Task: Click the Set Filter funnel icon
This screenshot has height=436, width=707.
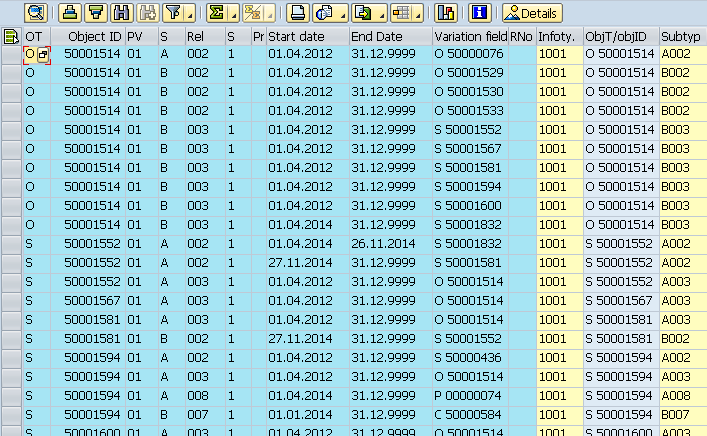Action: (x=172, y=13)
